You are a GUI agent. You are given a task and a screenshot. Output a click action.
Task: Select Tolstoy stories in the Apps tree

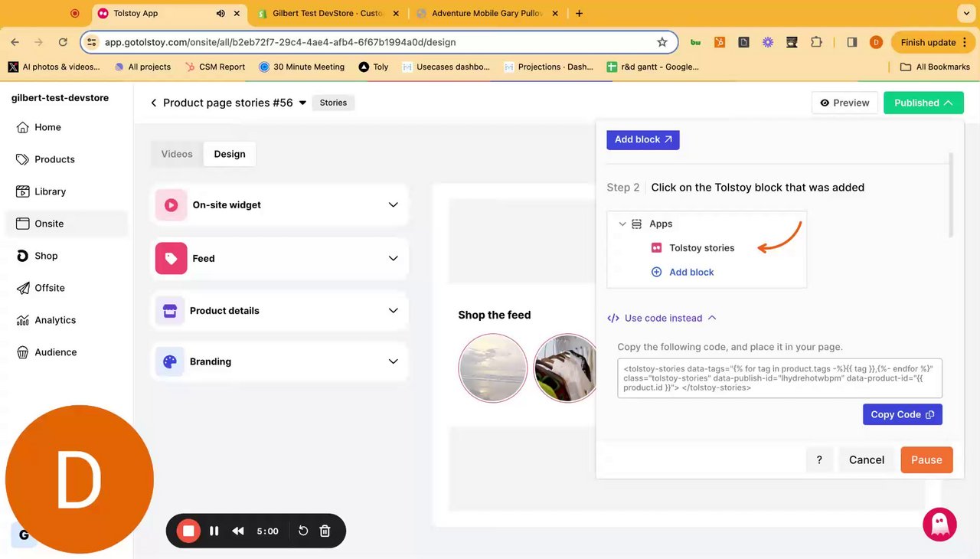click(x=693, y=248)
